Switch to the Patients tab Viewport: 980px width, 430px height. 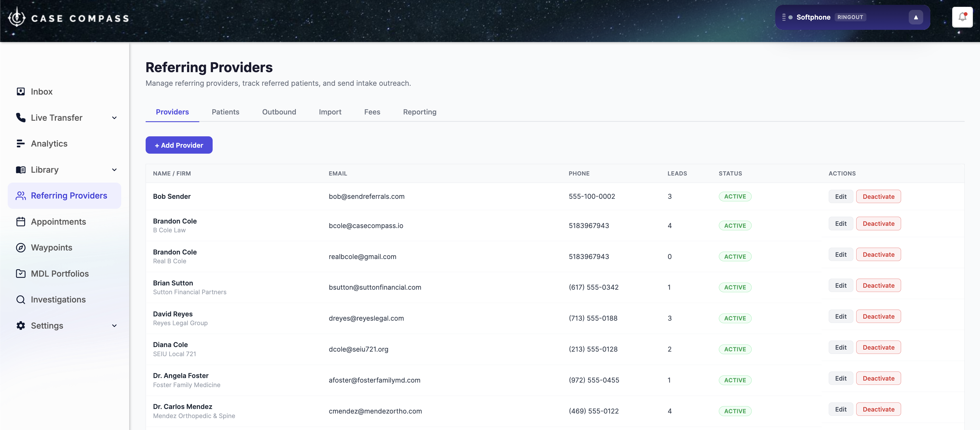(x=226, y=112)
